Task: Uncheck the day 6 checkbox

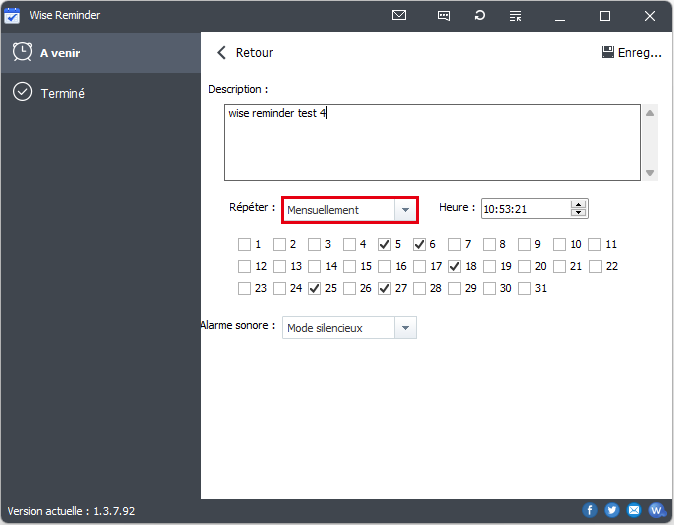Action: [419, 245]
